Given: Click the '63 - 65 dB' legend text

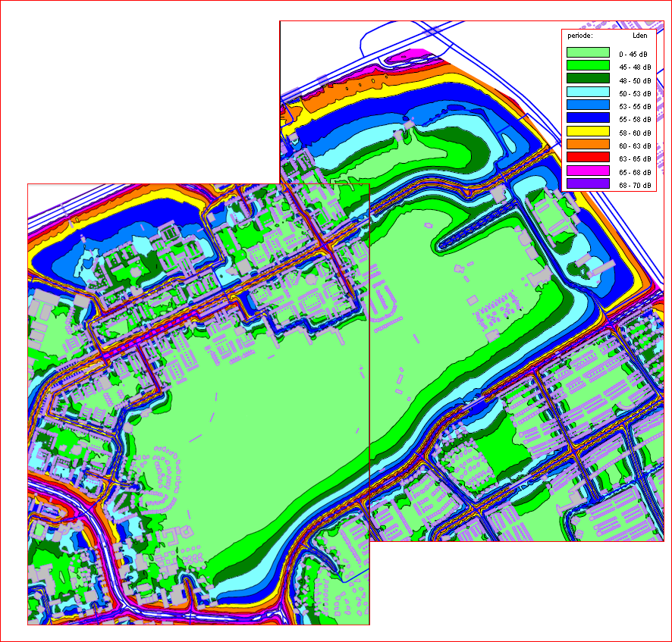Looking at the screenshot, I should [635, 159].
